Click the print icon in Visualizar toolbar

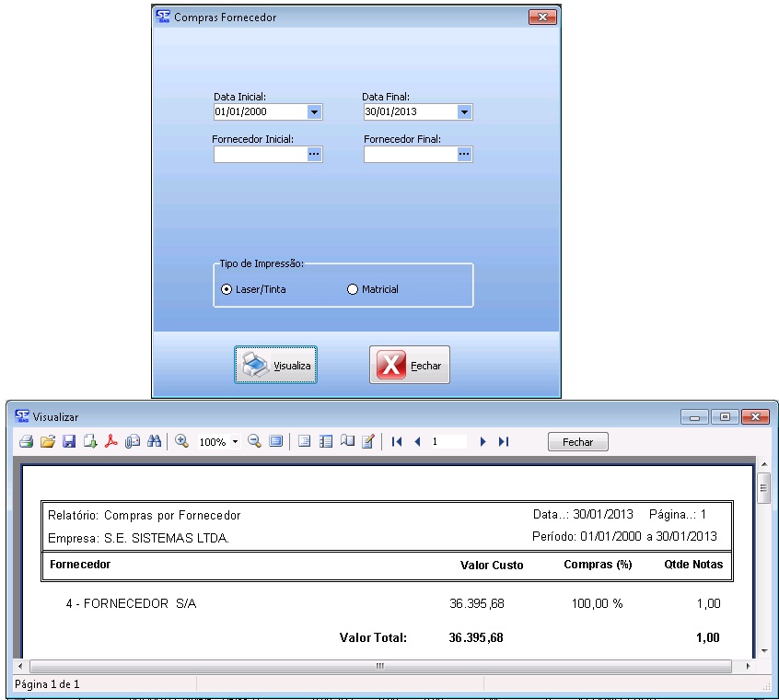[26, 442]
